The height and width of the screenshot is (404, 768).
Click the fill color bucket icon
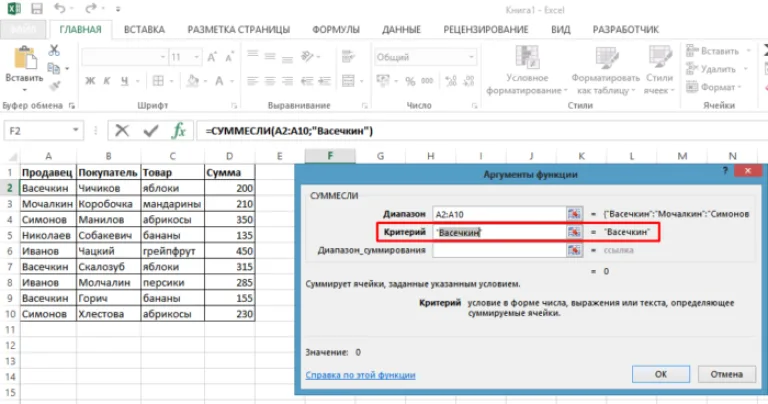click(x=193, y=81)
